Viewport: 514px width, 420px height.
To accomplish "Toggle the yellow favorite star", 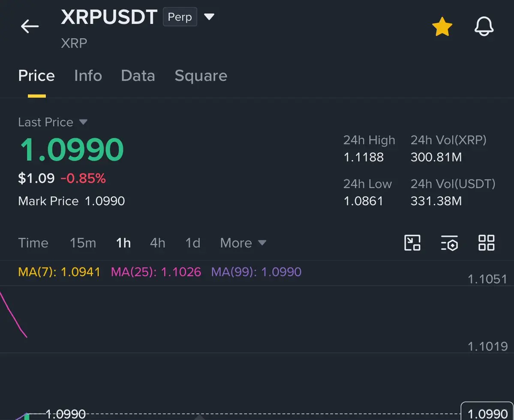I will [442, 27].
